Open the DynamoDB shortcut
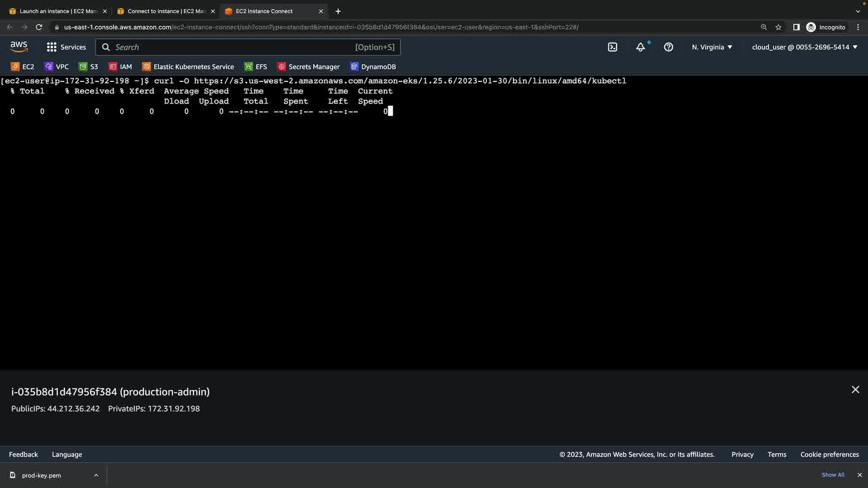This screenshot has width=868, height=488. [373, 67]
